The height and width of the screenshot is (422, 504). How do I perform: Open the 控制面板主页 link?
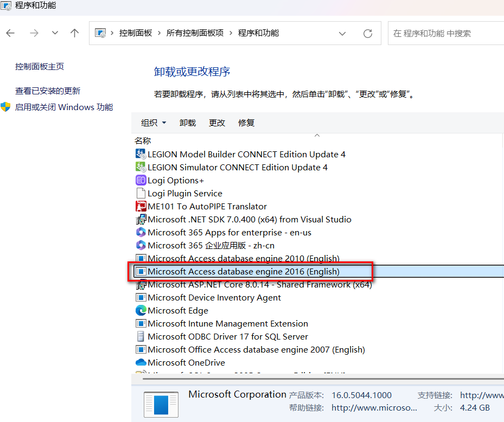coord(40,67)
